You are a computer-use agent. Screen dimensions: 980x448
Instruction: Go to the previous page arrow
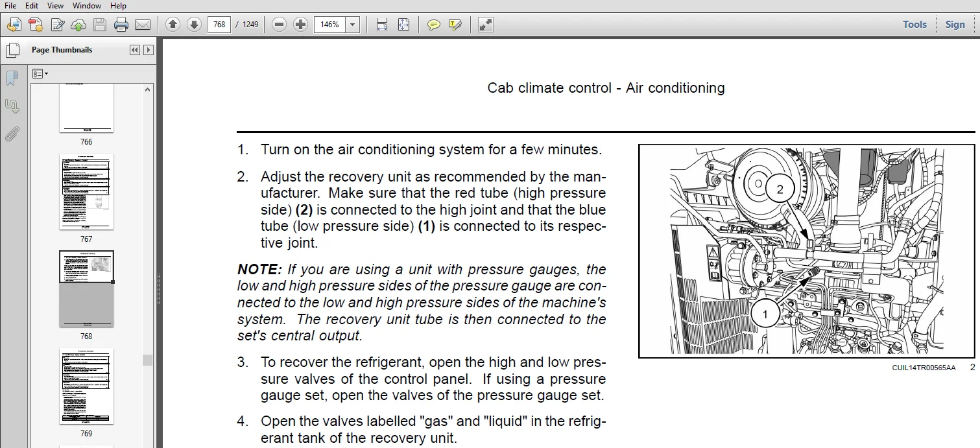[173, 25]
